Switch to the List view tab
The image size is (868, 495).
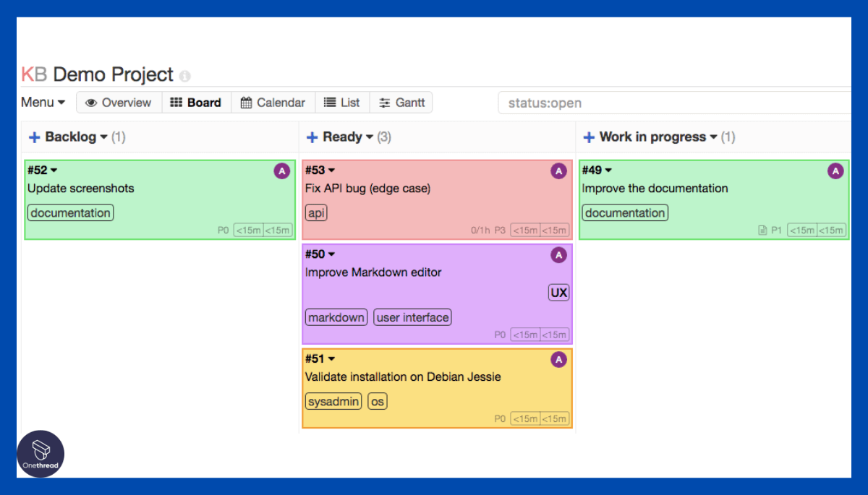point(342,102)
